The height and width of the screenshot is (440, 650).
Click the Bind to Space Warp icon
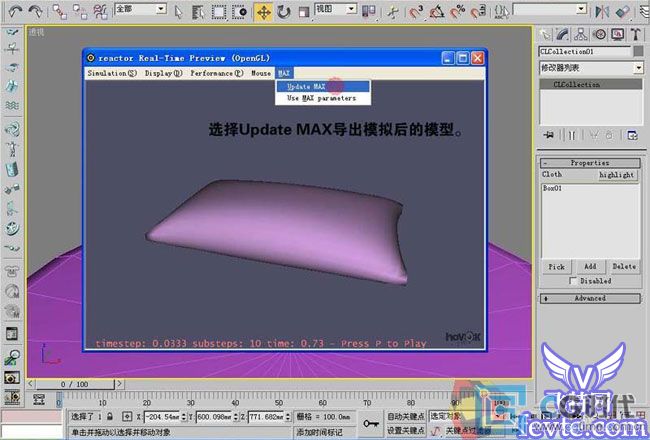click(100, 12)
